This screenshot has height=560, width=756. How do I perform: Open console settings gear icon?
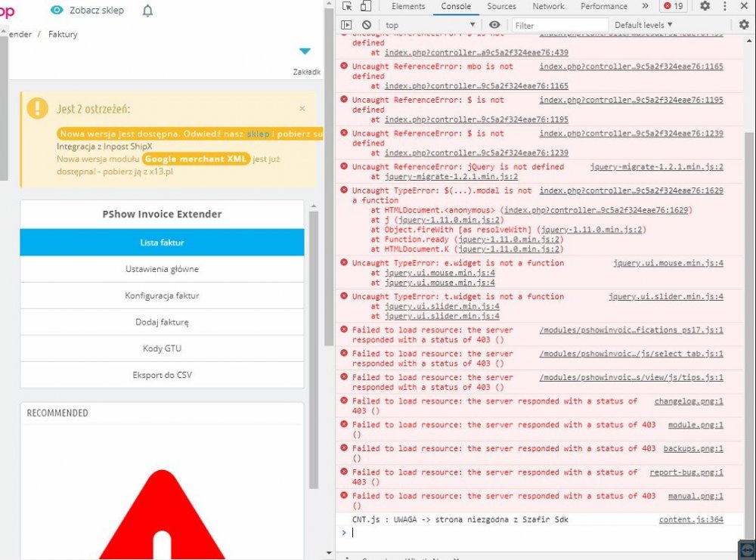click(x=744, y=25)
